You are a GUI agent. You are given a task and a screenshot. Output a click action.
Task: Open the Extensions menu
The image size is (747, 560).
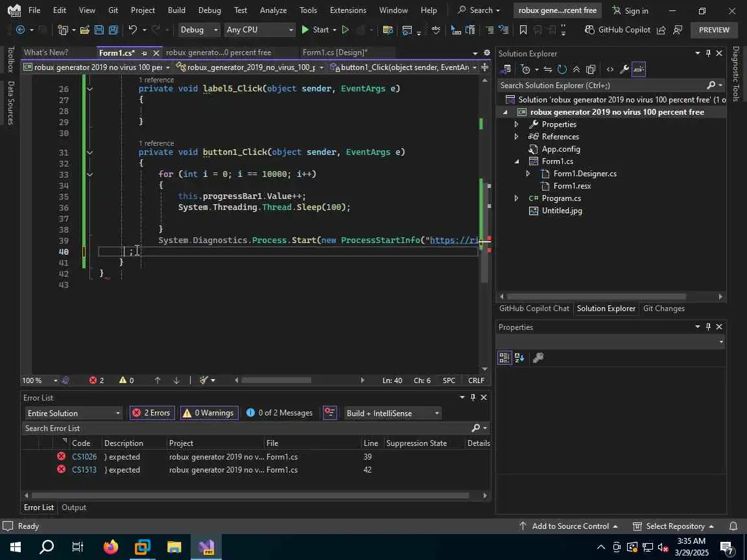click(x=348, y=10)
